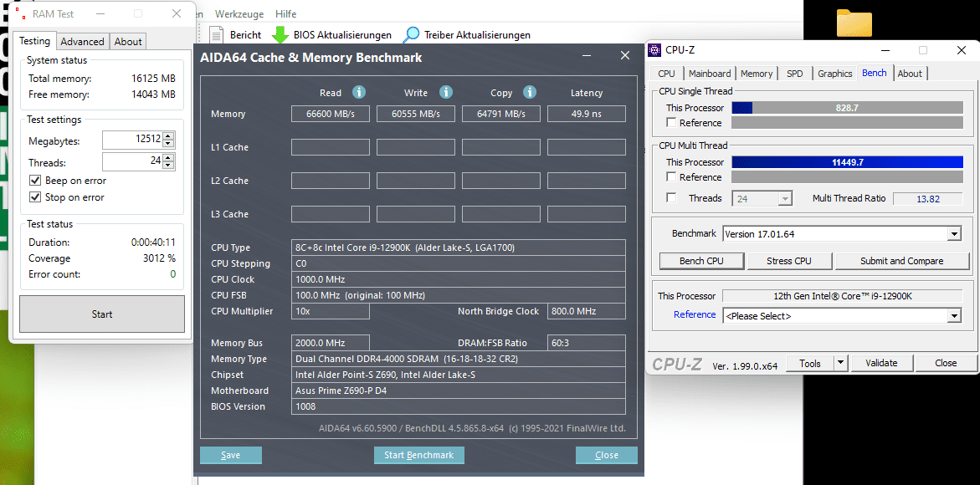
Task: Toggle Beep on error checkbox
Action: click(35, 181)
